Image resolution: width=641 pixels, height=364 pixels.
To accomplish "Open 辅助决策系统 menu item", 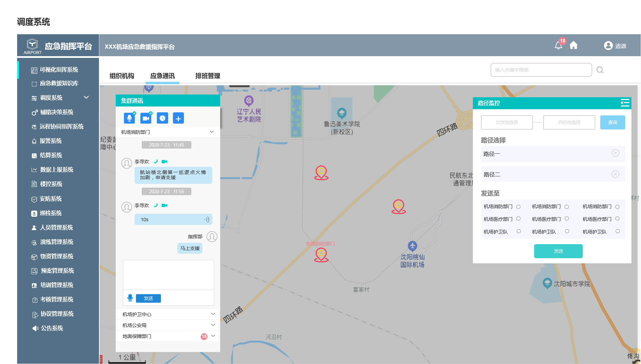I will [52, 112].
